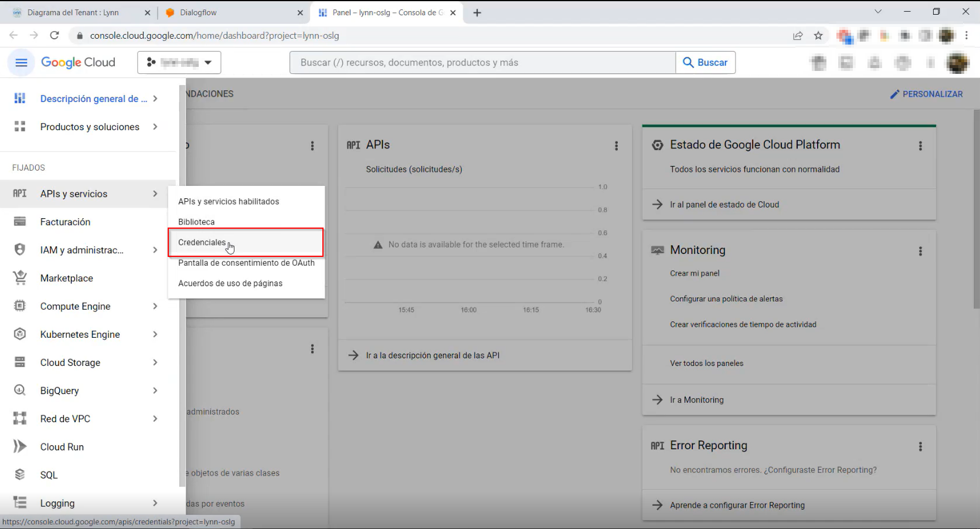Select Credenciales in the submenu
980x529 pixels.
(246, 242)
